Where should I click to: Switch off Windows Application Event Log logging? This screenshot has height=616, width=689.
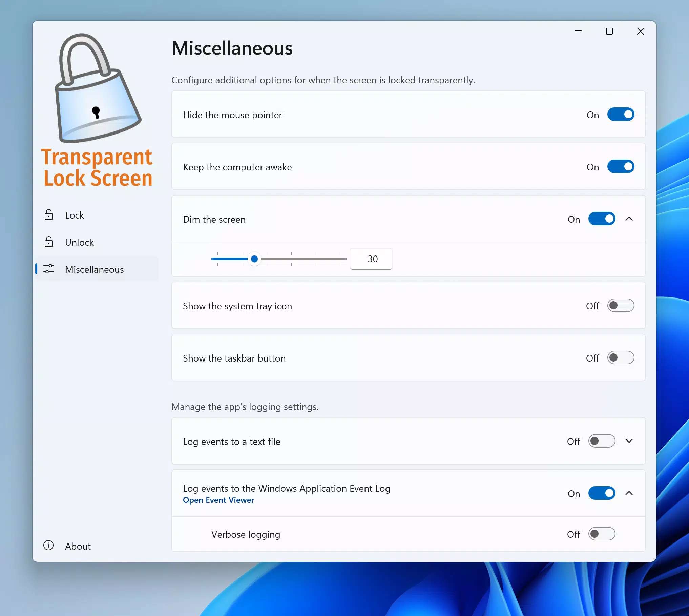click(x=602, y=493)
